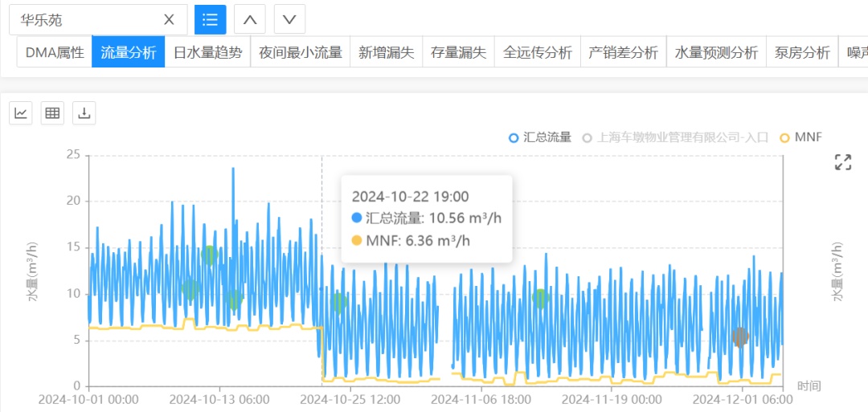Click x-axis label 2024-11-19 00:00

pyautogui.click(x=612, y=399)
